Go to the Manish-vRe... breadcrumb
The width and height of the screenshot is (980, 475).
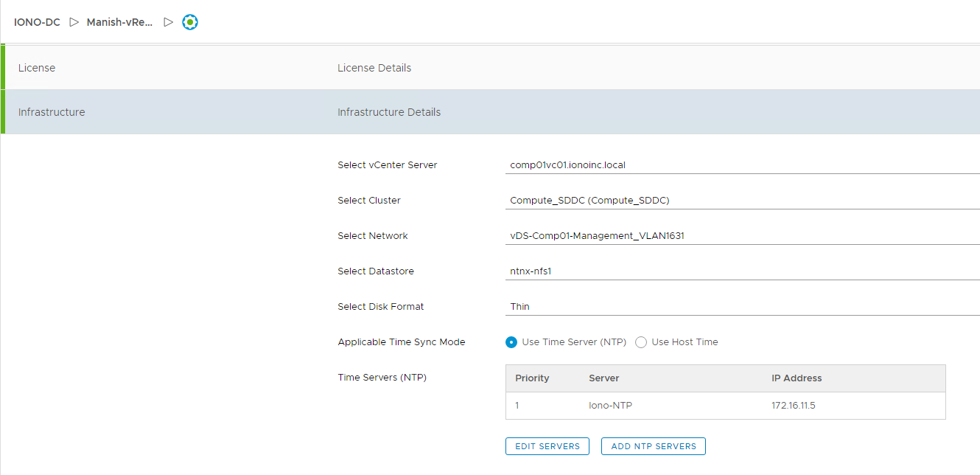coord(119,22)
